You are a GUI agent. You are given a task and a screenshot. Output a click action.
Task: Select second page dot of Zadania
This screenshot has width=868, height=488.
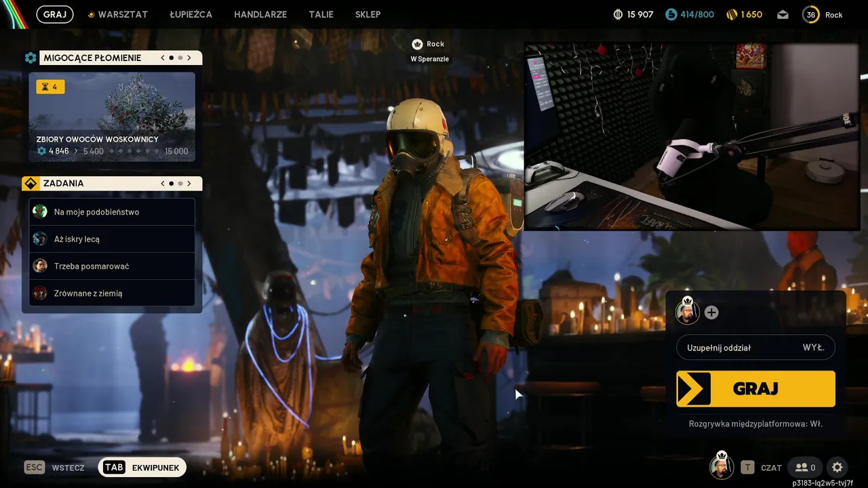click(x=180, y=184)
